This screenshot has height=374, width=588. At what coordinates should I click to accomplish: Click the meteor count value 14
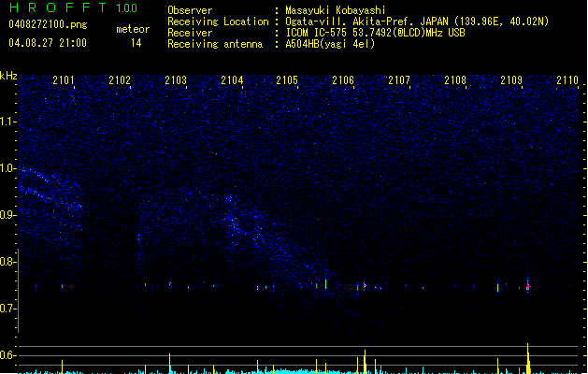pyautogui.click(x=136, y=43)
